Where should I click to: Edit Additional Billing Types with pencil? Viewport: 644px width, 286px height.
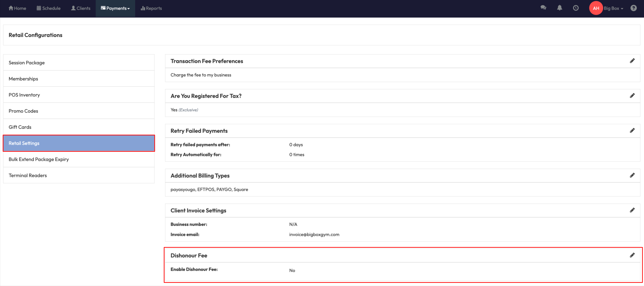point(632,175)
